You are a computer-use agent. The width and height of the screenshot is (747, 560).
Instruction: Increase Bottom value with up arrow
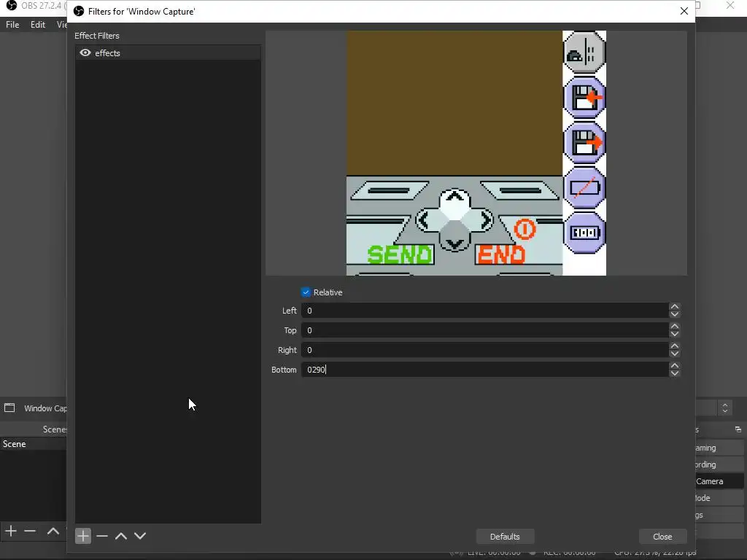675,366
